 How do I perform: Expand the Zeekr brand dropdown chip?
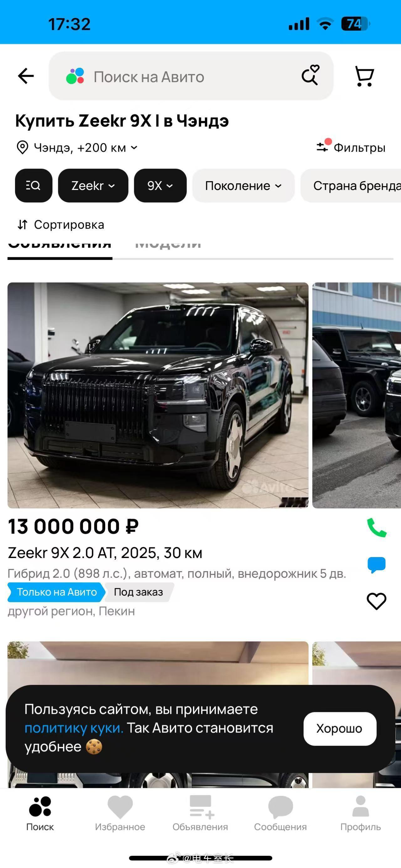pos(93,186)
